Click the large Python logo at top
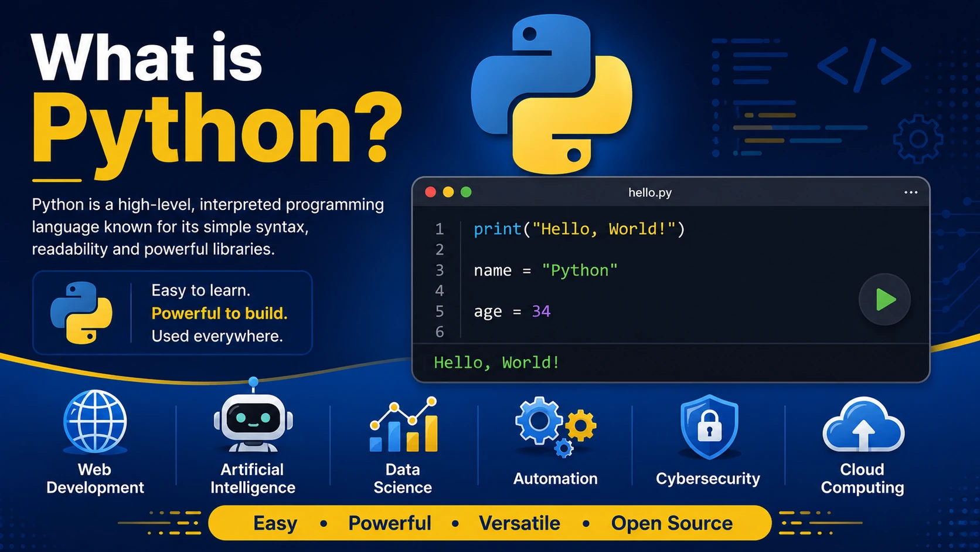This screenshot has height=552, width=980. [552, 94]
